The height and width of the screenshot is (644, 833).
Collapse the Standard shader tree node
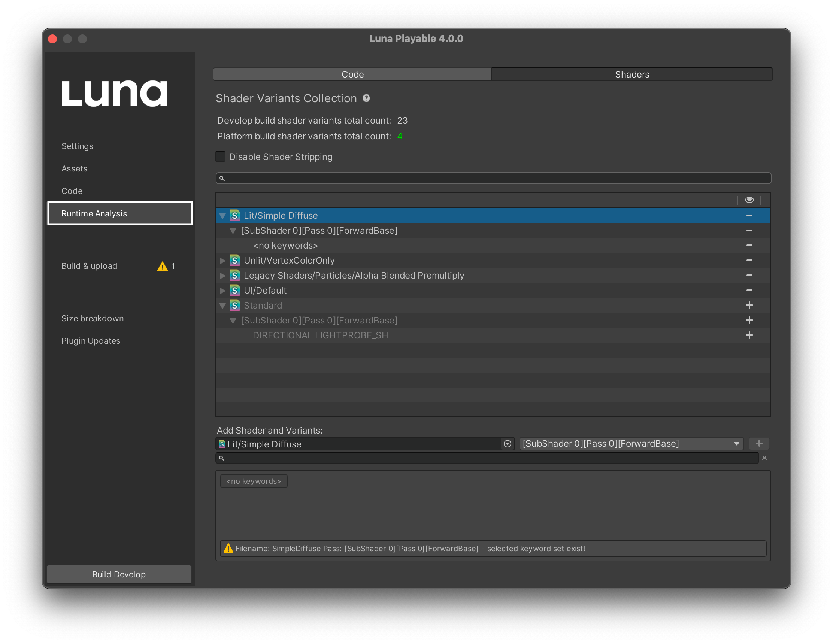tap(222, 306)
